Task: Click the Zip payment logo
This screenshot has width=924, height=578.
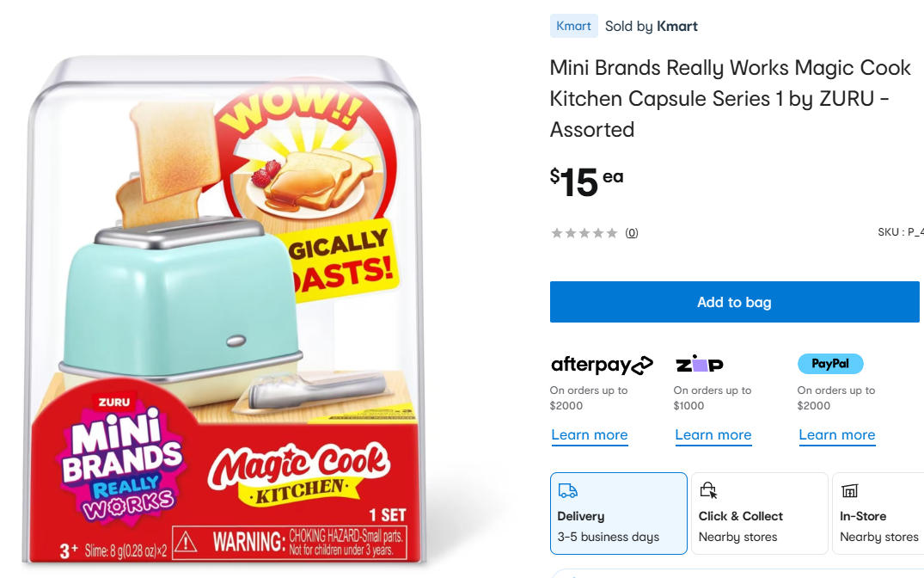Action: (699, 364)
